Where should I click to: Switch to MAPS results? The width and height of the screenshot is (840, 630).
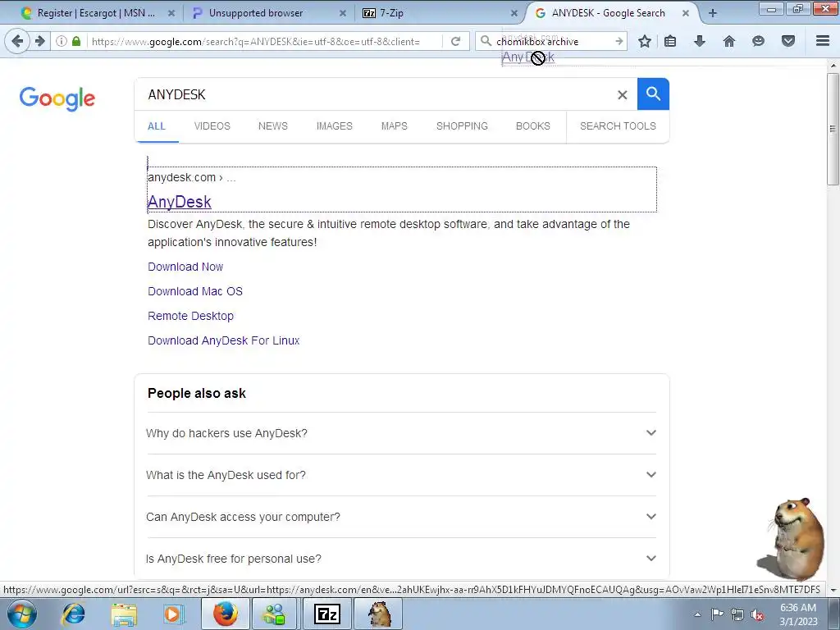[395, 126]
